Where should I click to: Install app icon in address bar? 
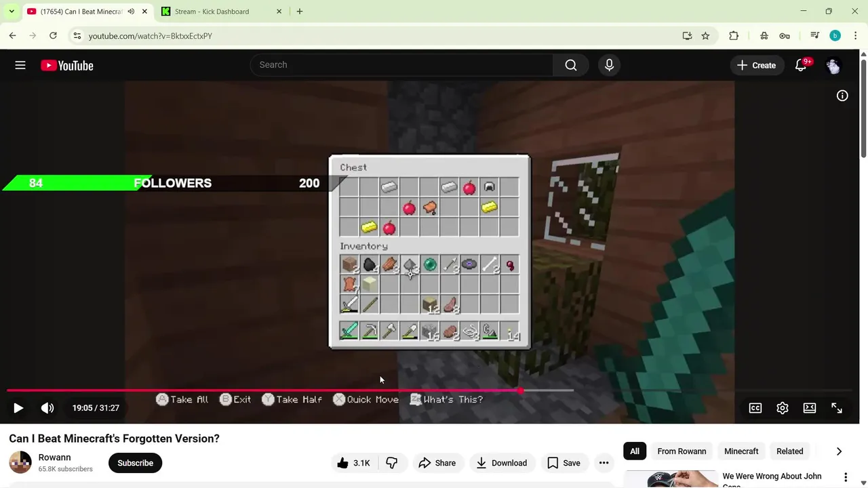pyautogui.click(x=687, y=36)
